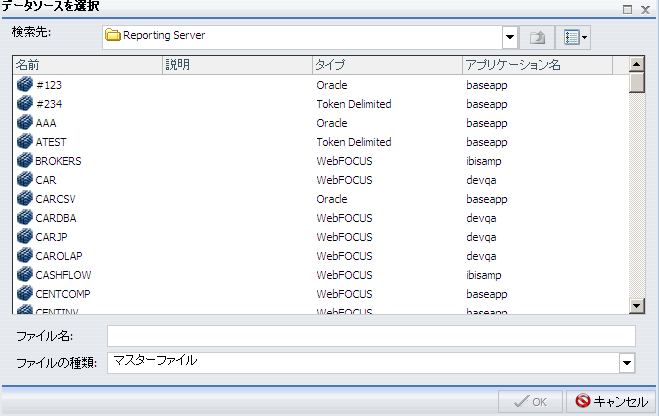The height and width of the screenshot is (416, 659).
Task: Click the BROKERS master file icon
Action: click(x=25, y=161)
